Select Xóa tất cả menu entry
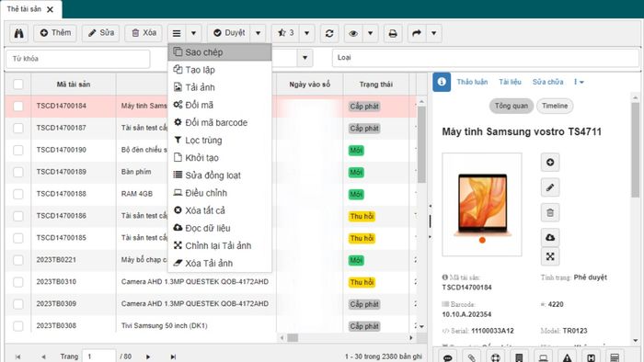Viewport: 644px width, 362px height. pos(220,210)
